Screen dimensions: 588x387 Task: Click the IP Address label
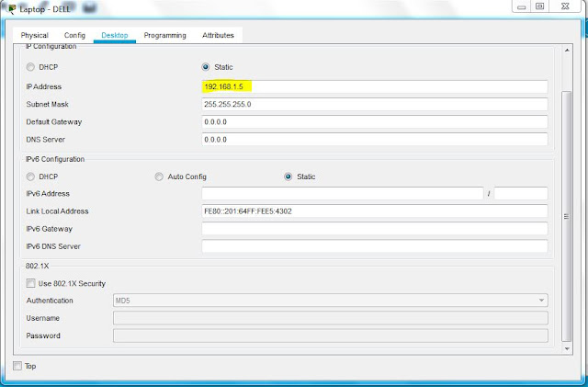(43, 86)
